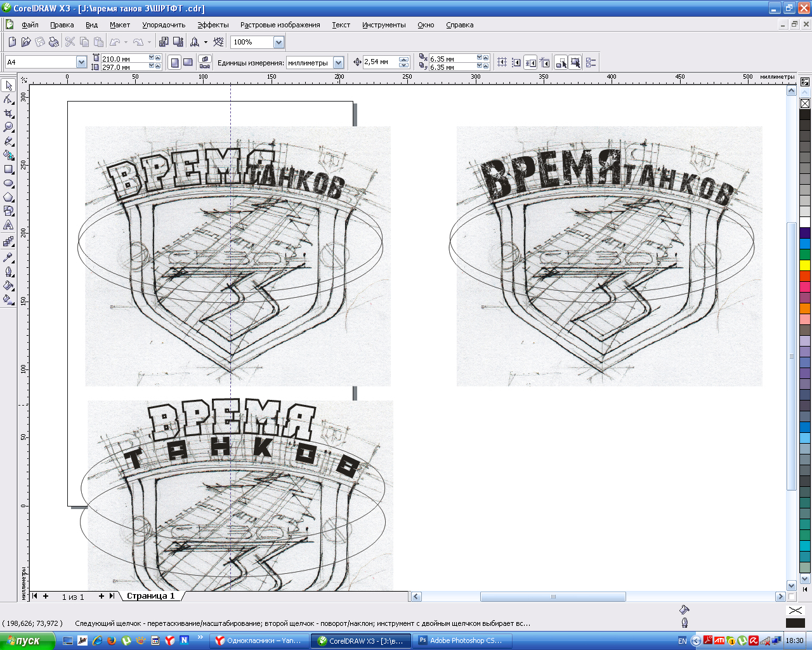Select the Crop tool
This screenshot has height=650, width=812.
(x=8, y=113)
